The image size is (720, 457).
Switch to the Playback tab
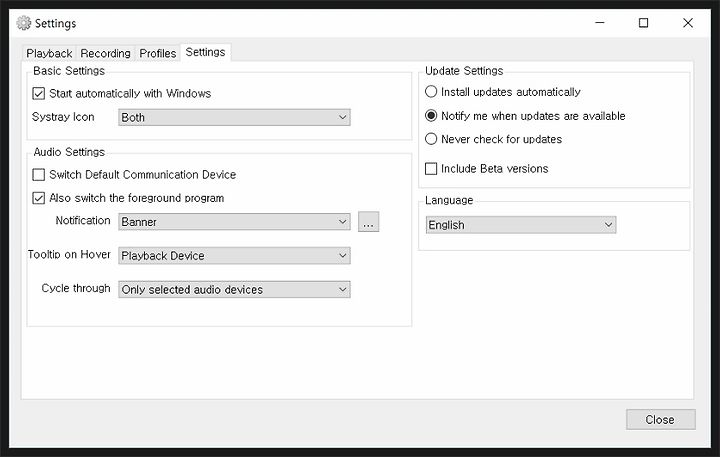49,53
